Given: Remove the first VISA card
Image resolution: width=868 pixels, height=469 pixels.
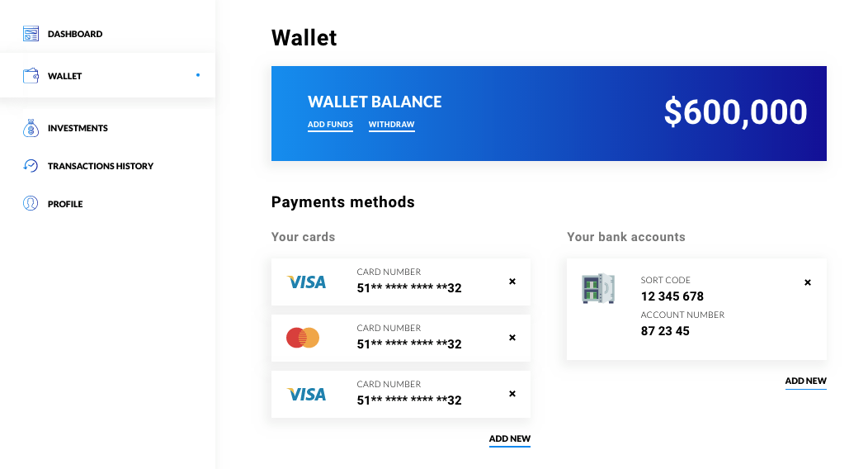Looking at the screenshot, I should pyautogui.click(x=512, y=282).
